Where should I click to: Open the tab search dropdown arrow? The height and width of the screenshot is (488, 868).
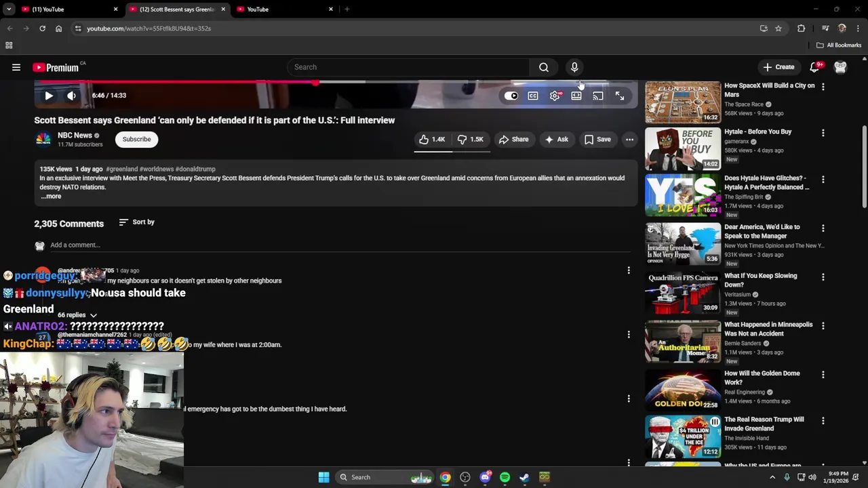pos(9,9)
